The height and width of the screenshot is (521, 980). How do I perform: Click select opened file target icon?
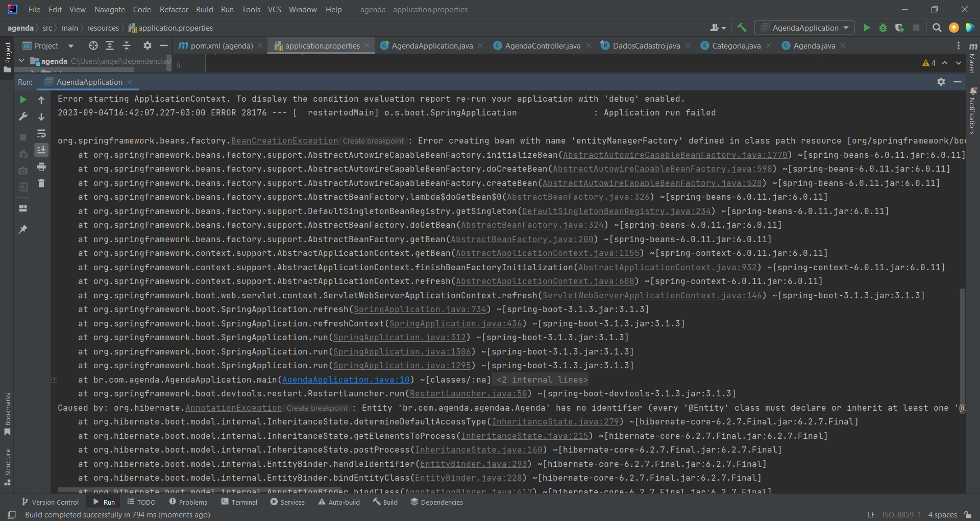tap(93, 46)
